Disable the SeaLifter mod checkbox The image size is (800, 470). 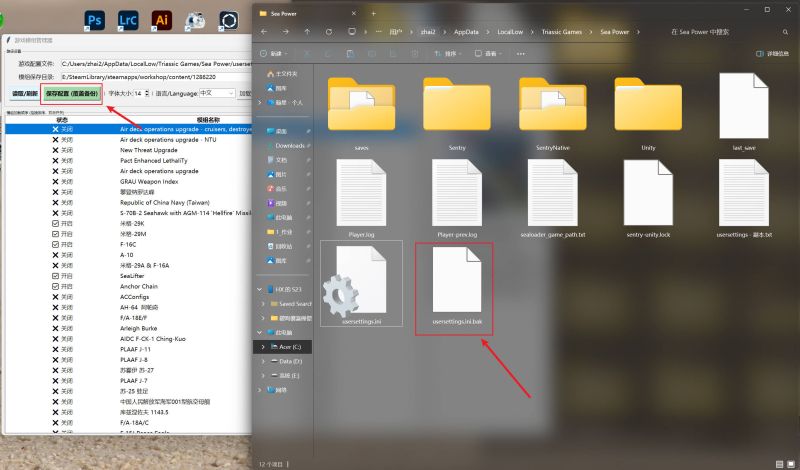tap(55, 276)
